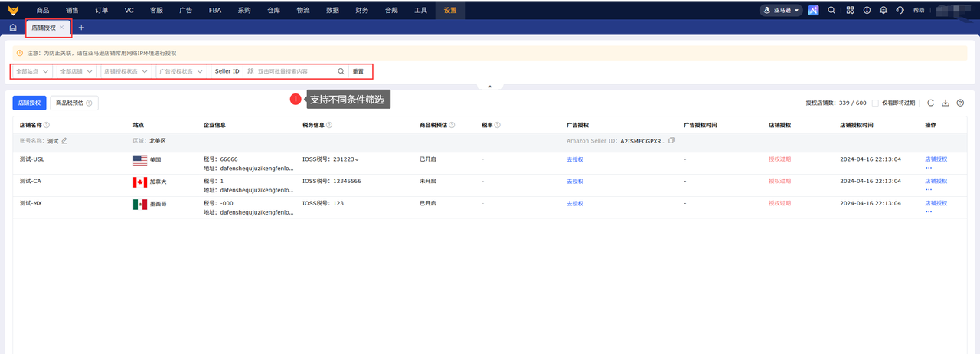Open the AI assistant icon
980x354 pixels.
[x=813, y=10]
